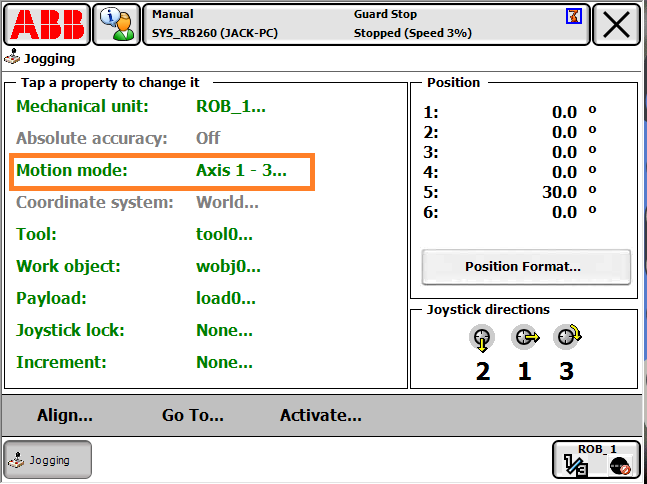Click the guard stop status icon
Image resolution: width=647 pixels, height=484 pixels.
573,16
